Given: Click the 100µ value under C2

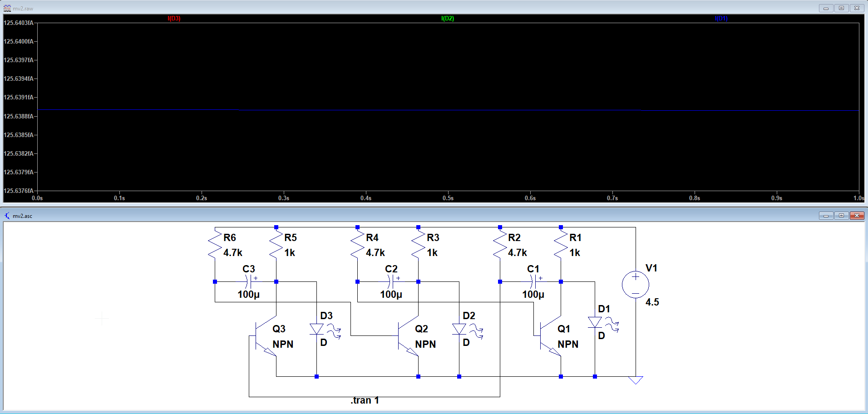Looking at the screenshot, I should point(391,295).
